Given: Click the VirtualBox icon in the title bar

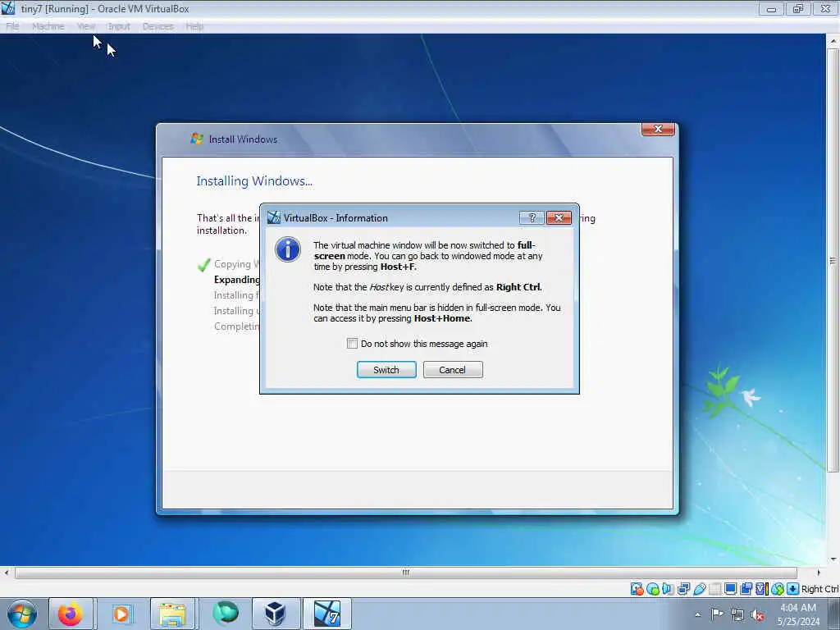Looking at the screenshot, I should (x=8, y=8).
